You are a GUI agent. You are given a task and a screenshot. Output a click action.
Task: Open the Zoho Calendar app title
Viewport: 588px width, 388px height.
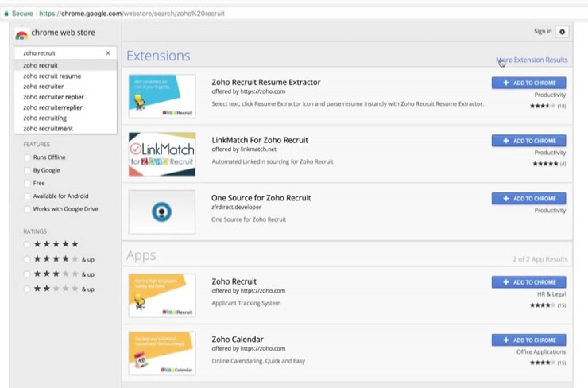point(238,339)
